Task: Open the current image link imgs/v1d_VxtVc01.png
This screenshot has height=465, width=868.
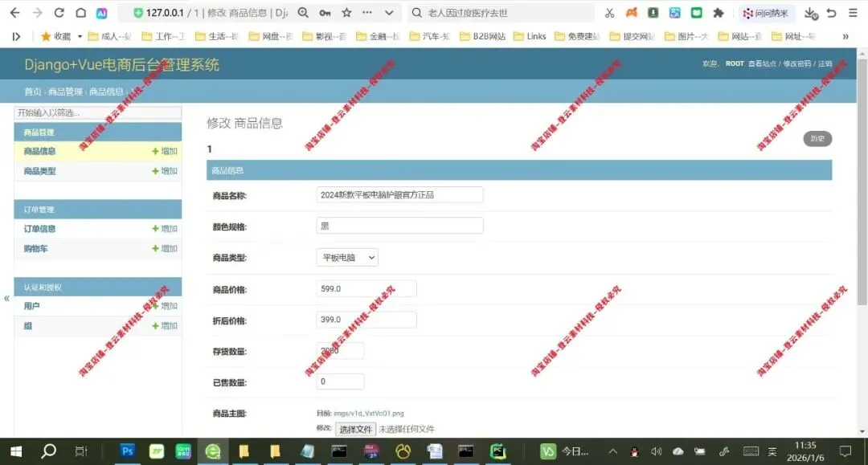Action: point(369,414)
